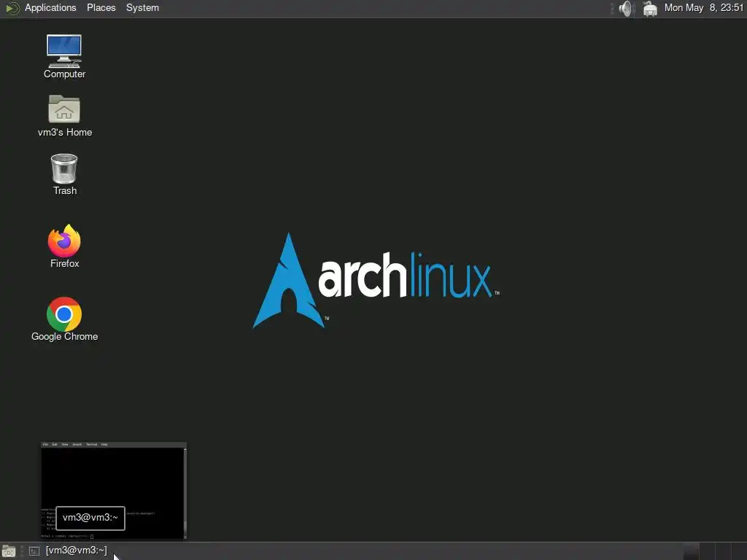
Task: Open the Places menu
Action: 101,8
